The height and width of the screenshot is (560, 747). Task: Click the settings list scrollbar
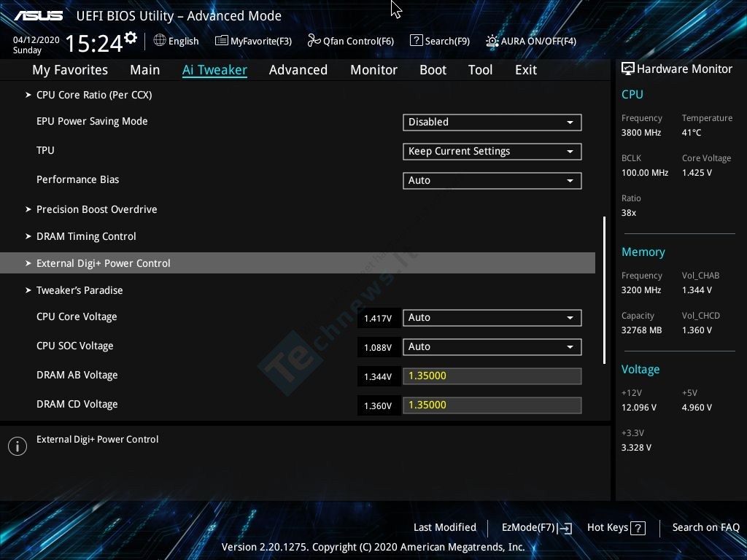(x=604, y=290)
